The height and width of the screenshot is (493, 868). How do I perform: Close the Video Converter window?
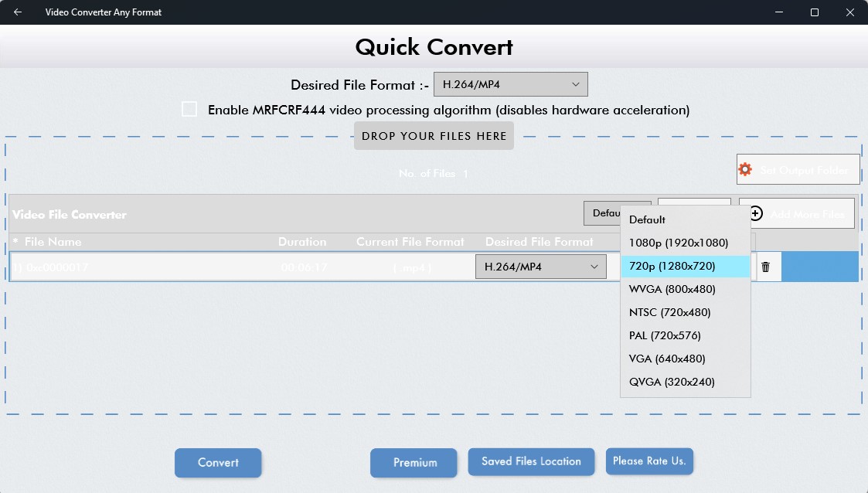(x=849, y=12)
